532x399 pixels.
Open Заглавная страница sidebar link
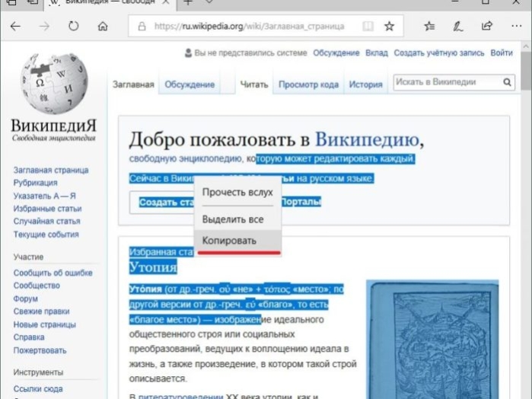pos(51,170)
